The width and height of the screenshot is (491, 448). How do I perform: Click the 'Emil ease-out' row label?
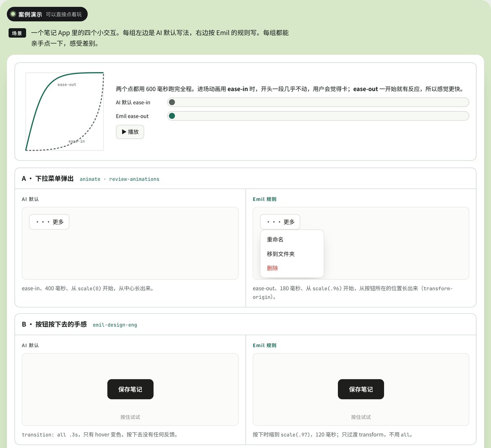pyautogui.click(x=132, y=116)
